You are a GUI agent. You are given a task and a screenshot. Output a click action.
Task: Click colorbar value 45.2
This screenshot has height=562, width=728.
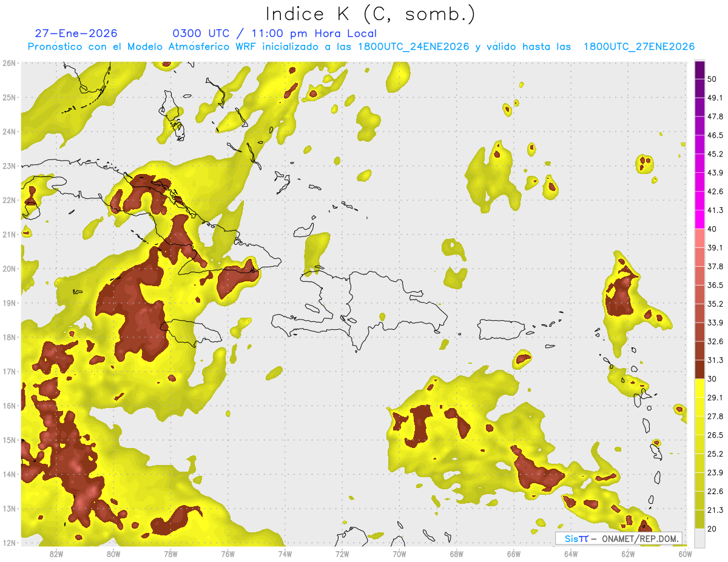(715, 154)
